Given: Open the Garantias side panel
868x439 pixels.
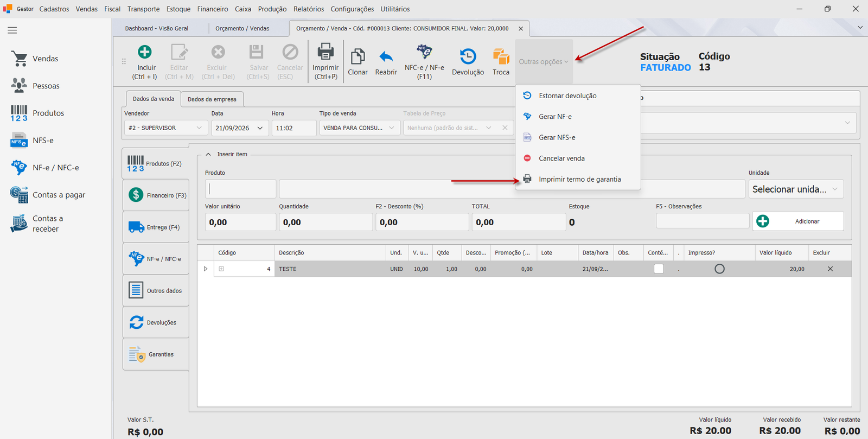Looking at the screenshot, I should click(156, 354).
